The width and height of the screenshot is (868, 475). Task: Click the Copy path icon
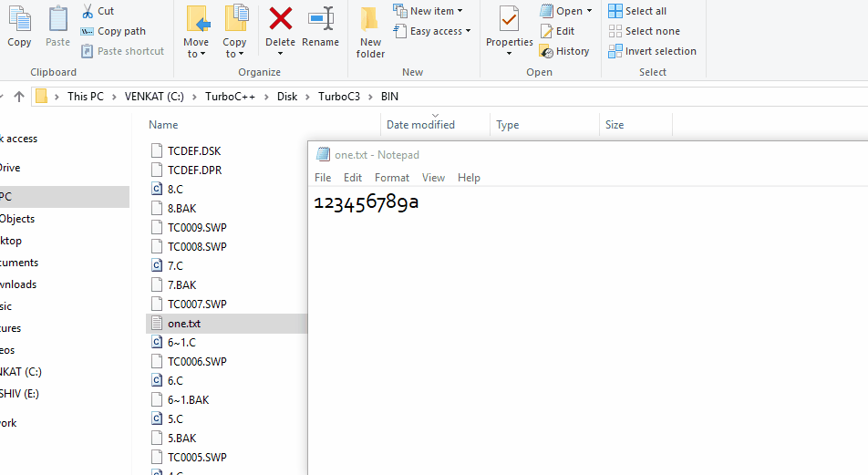pyautogui.click(x=88, y=31)
